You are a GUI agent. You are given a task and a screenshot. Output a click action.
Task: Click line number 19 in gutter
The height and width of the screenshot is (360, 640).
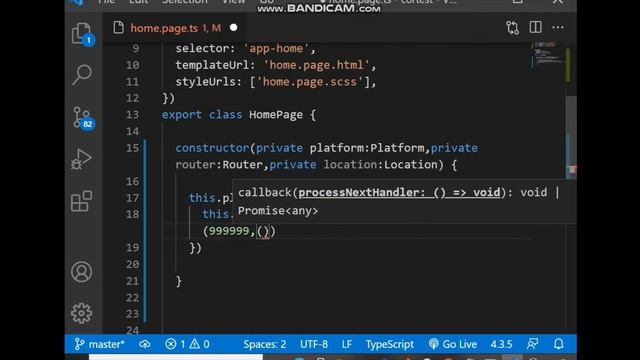coord(132,248)
